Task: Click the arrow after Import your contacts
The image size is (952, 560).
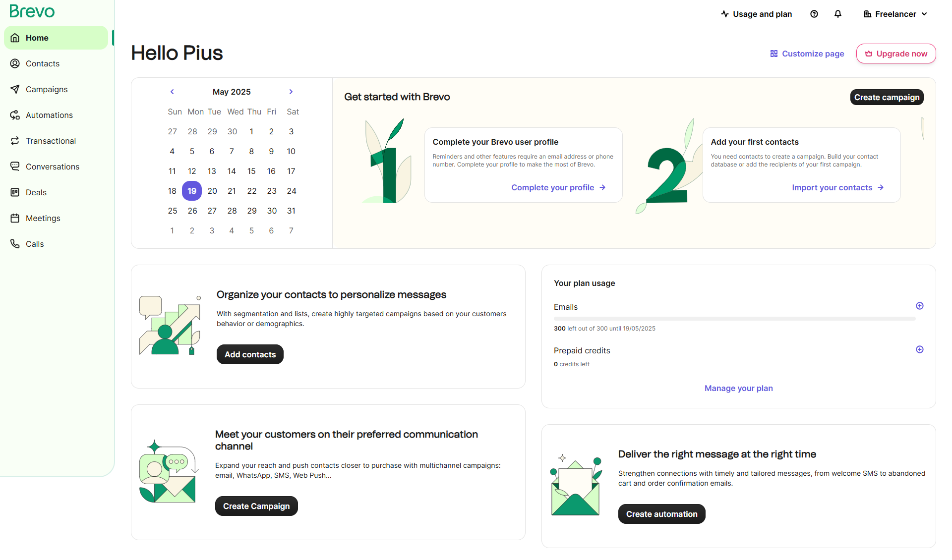Action: (881, 187)
